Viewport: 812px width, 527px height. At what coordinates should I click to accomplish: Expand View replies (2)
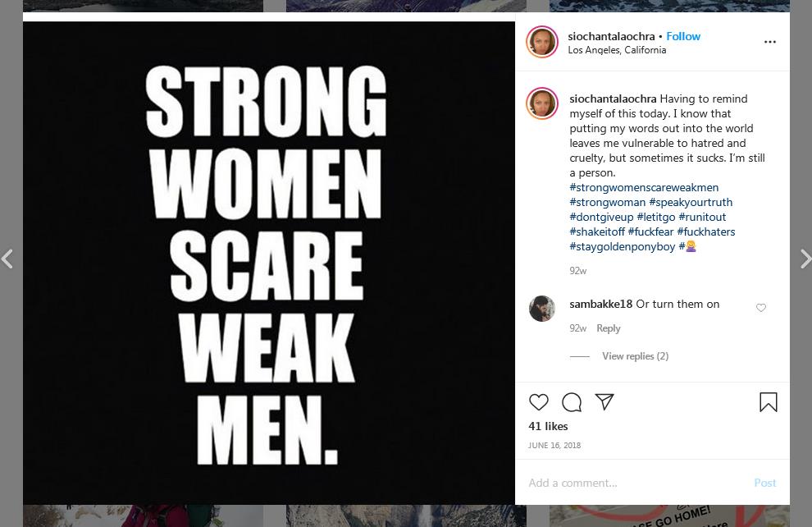point(635,356)
